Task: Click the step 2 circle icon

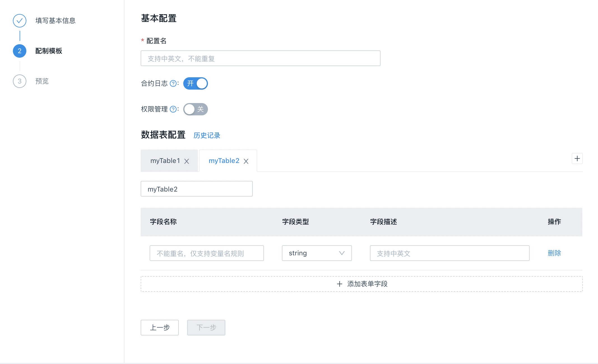Action: [x=20, y=51]
